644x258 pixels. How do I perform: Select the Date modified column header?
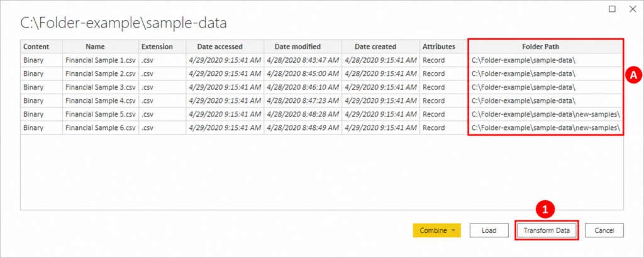tap(303, 46)
